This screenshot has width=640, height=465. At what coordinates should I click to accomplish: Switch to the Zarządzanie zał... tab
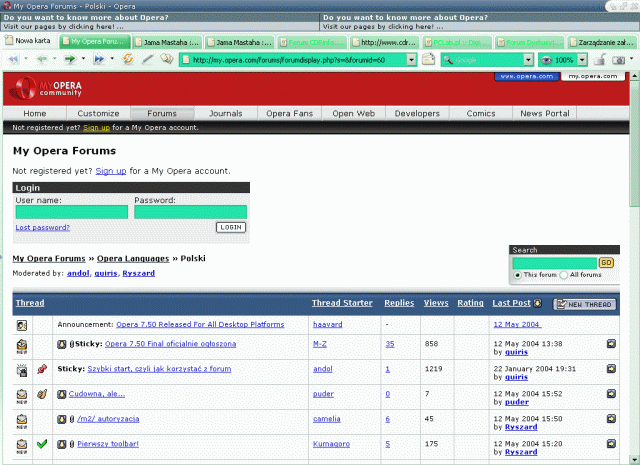point(602,42)
